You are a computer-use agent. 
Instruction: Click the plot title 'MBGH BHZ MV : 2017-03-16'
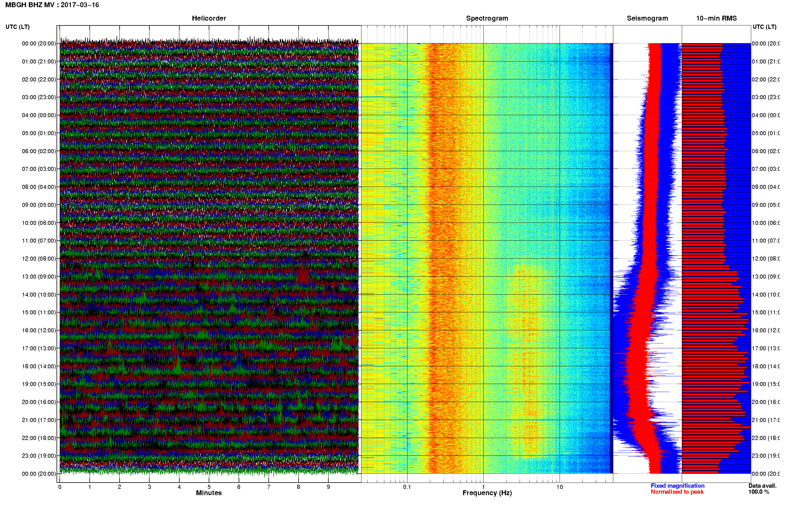(52, 5)
